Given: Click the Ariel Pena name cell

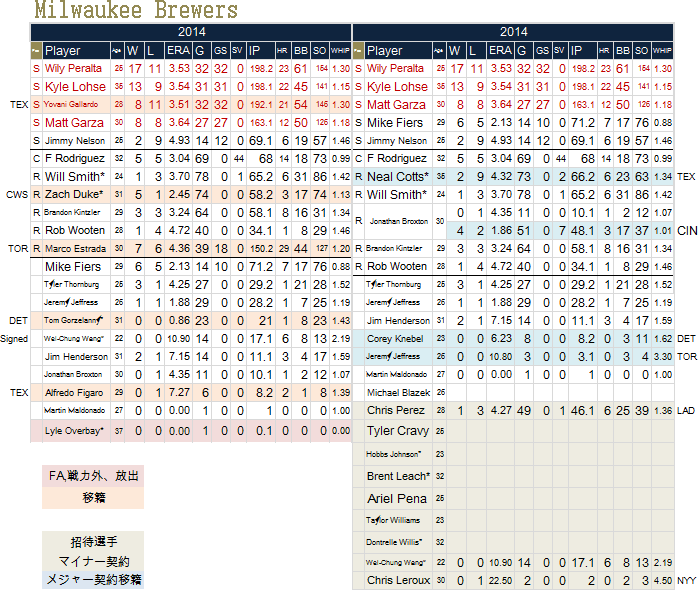Looking at the screenshot, I should pos(397,499).
